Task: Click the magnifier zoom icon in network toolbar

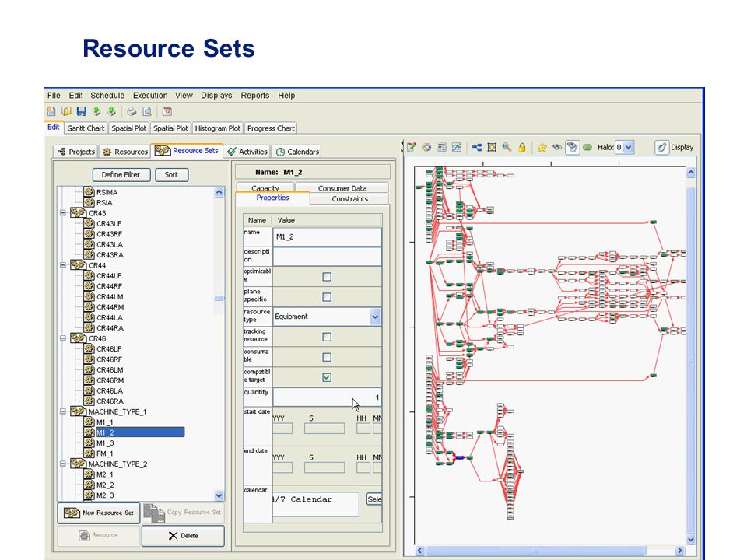Action: point(507,147)
